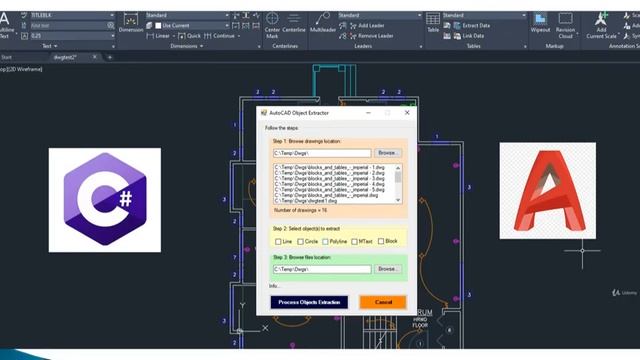Image resolution: width=640 pixels, height=360 pixels.
Task: Click the text style icon beside TITLEBLK
Action: pyautogui.click(x=24, y=15)
